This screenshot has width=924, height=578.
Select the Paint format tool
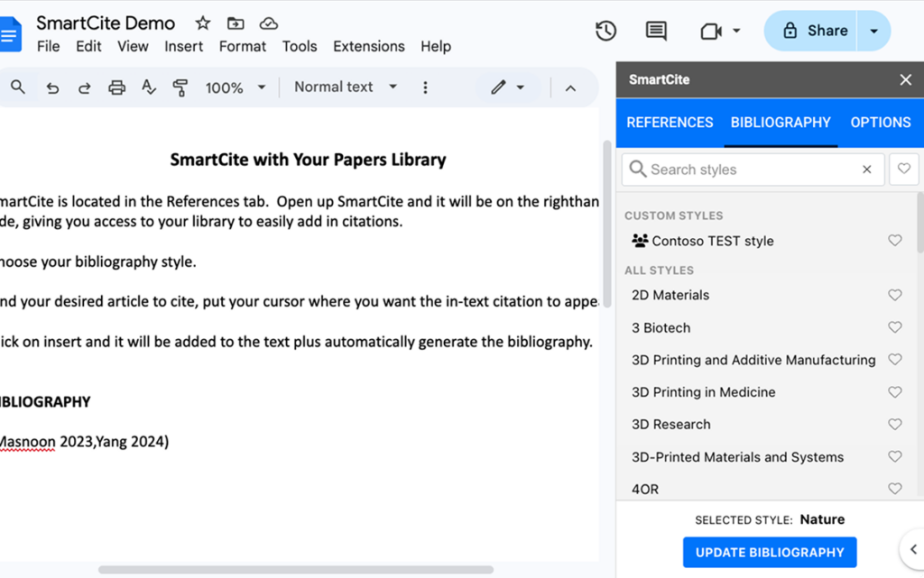click(180, 87)
